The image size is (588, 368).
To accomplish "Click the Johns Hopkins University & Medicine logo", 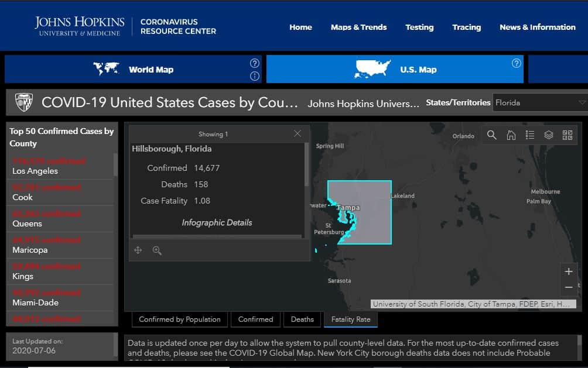I will (80, 26).
